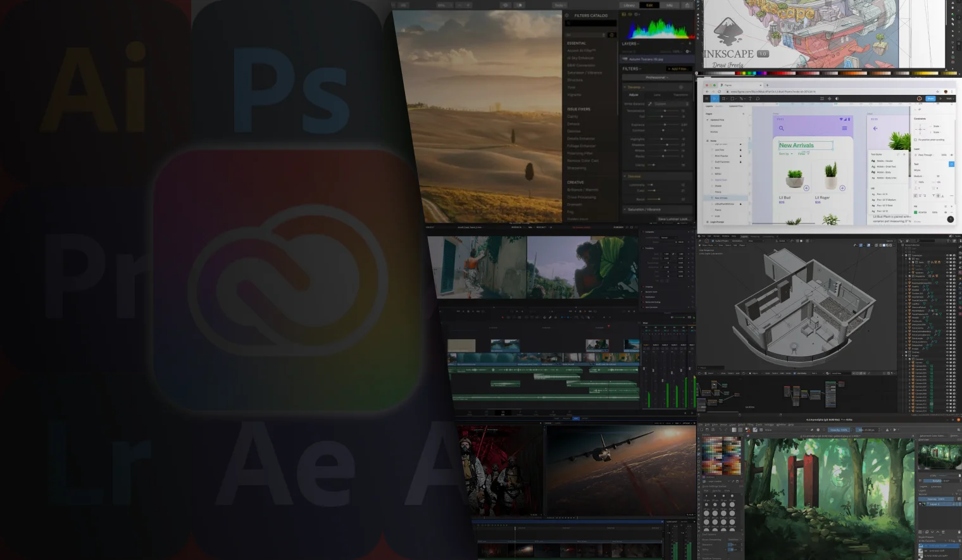Check 'Fix position when scrolling' in Figma's Constraints panel

point(916,140)
